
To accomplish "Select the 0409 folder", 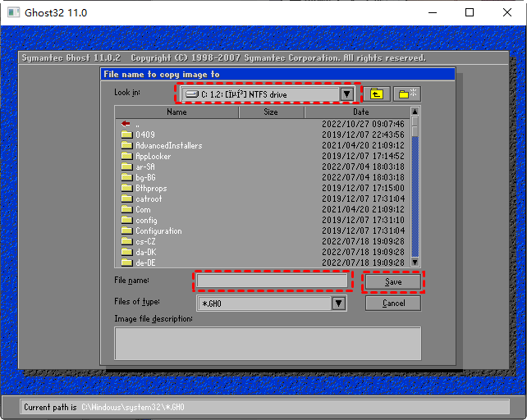I will coord(144,135).
